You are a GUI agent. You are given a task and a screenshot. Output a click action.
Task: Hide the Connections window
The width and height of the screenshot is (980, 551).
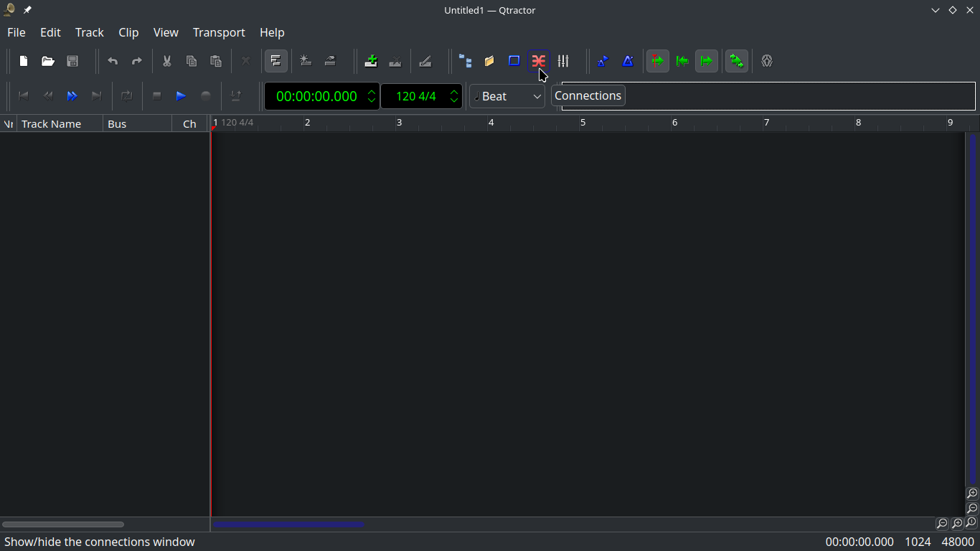[539, 61]
